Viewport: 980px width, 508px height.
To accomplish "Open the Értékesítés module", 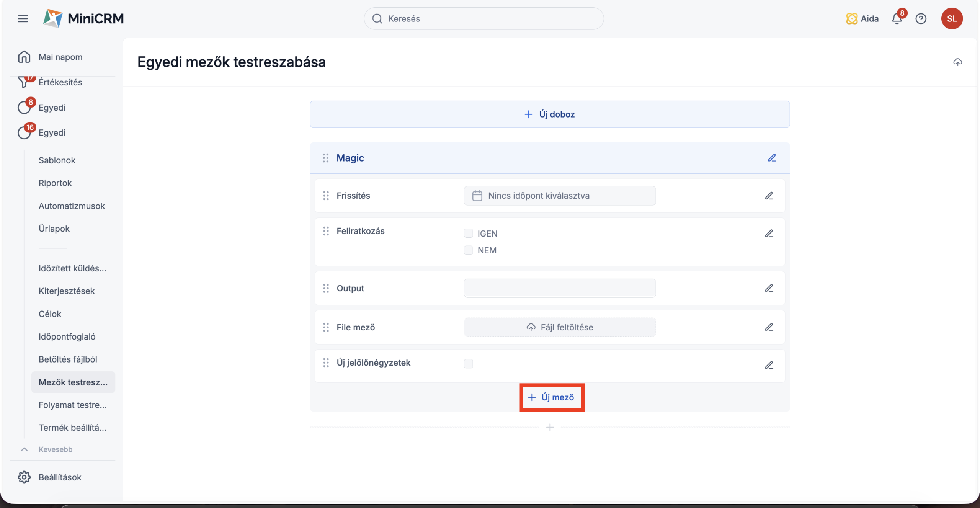I will 60,82.
